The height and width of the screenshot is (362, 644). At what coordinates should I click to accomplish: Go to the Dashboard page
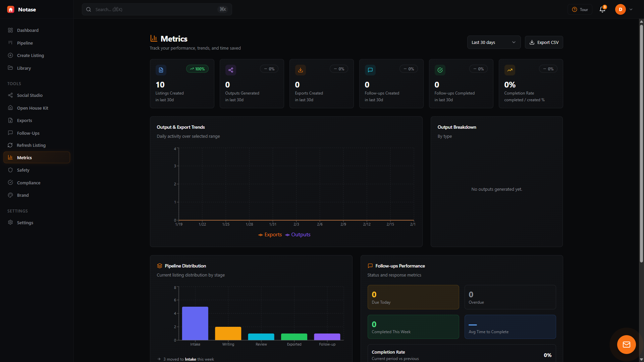coord(27,30)
